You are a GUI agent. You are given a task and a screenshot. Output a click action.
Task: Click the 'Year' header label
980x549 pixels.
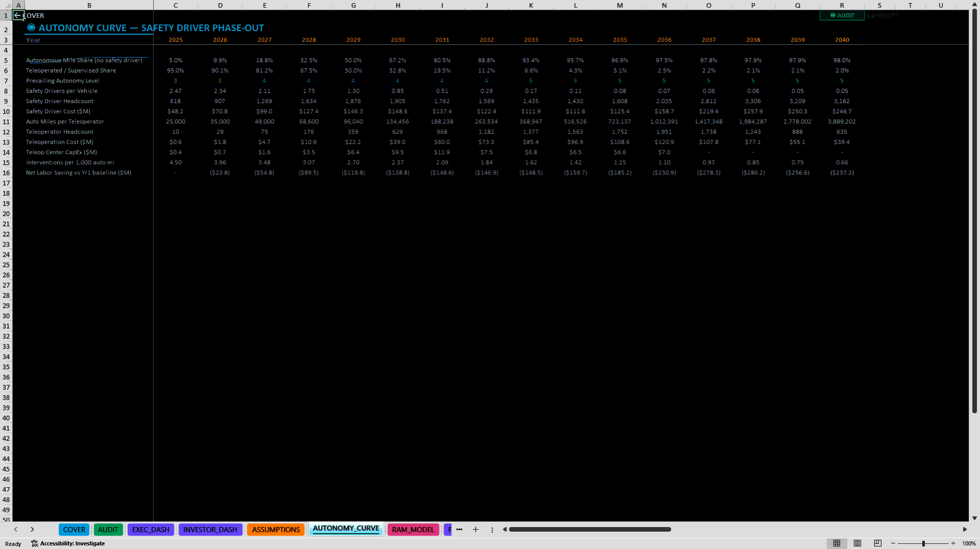(x=33, y=40)
